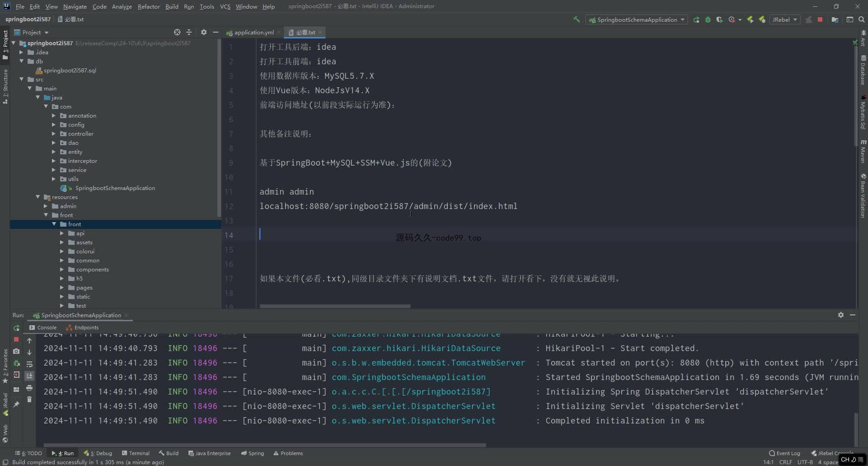868x466 pixels.
Task: Click the run anything window icon near search
Action: (850, 19)
